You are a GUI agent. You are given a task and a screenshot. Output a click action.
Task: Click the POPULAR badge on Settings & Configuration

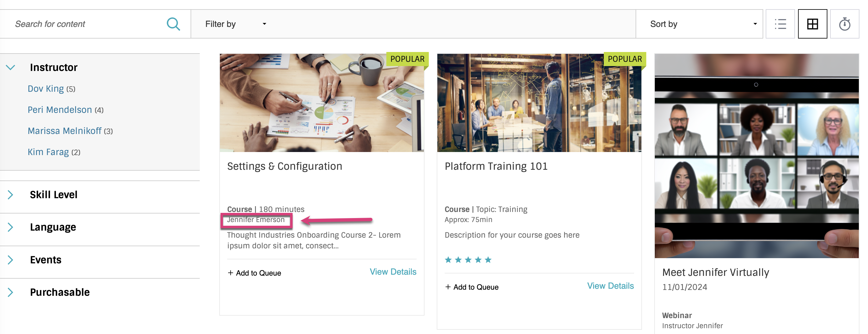click(x=407, y=59)
